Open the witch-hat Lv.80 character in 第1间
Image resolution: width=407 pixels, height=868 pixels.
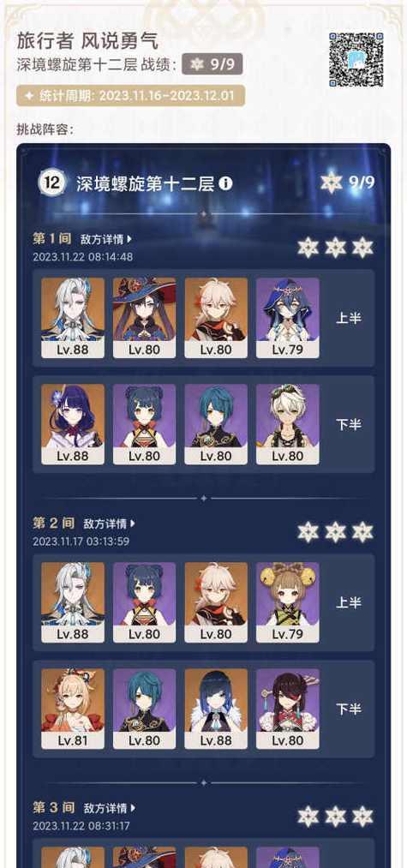coord(144,318)
